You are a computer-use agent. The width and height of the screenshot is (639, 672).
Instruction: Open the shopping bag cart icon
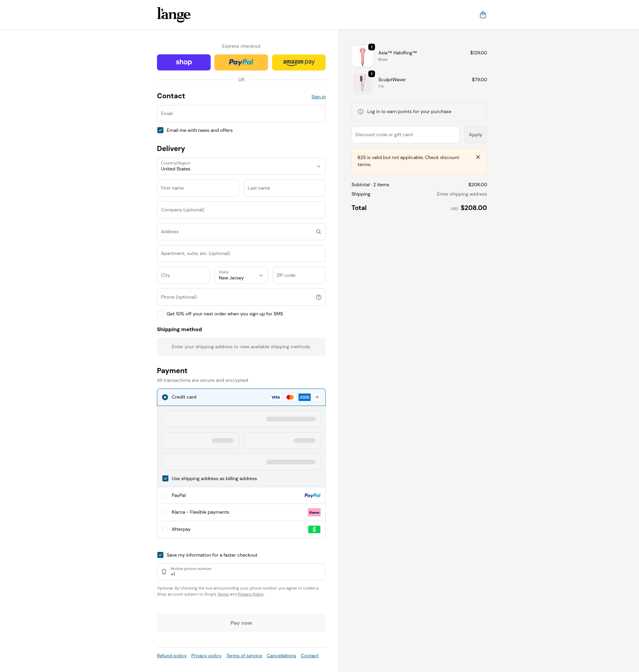click(483, 15)
